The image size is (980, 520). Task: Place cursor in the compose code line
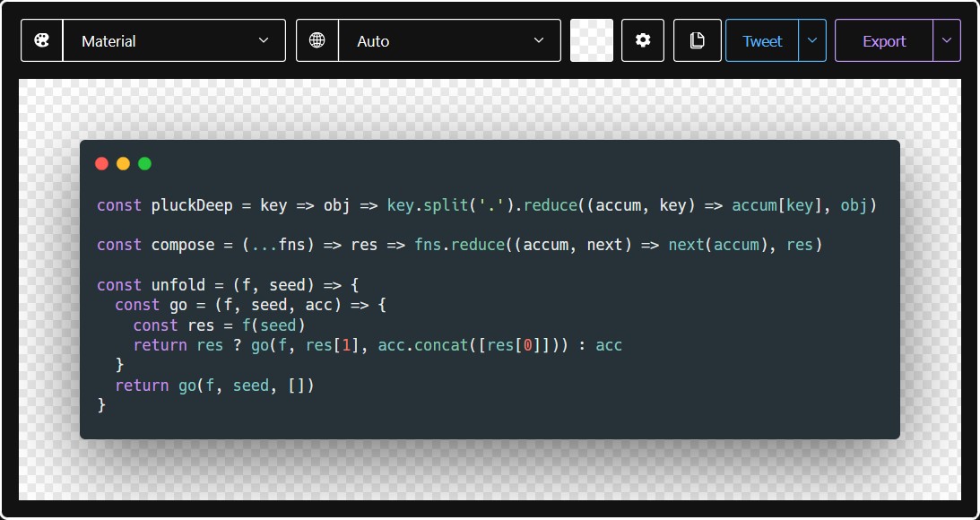click(x=459, y=245)
